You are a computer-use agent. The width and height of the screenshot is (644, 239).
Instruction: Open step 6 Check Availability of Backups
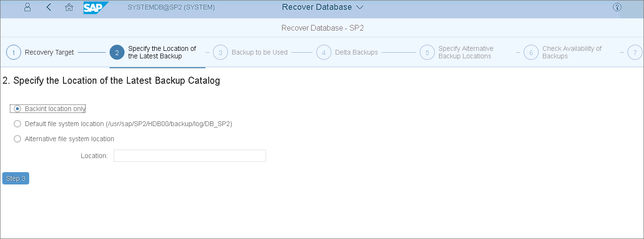[x=563, y=52]
